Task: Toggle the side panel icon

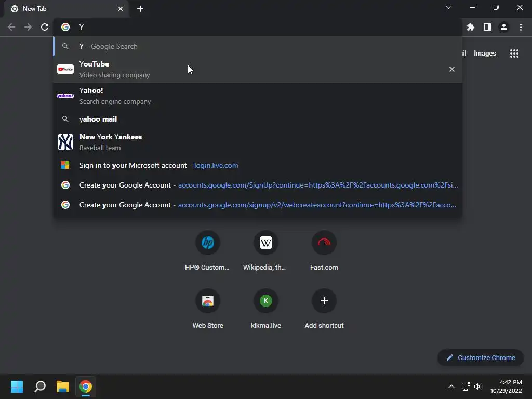Action: [x=487, y=27]
